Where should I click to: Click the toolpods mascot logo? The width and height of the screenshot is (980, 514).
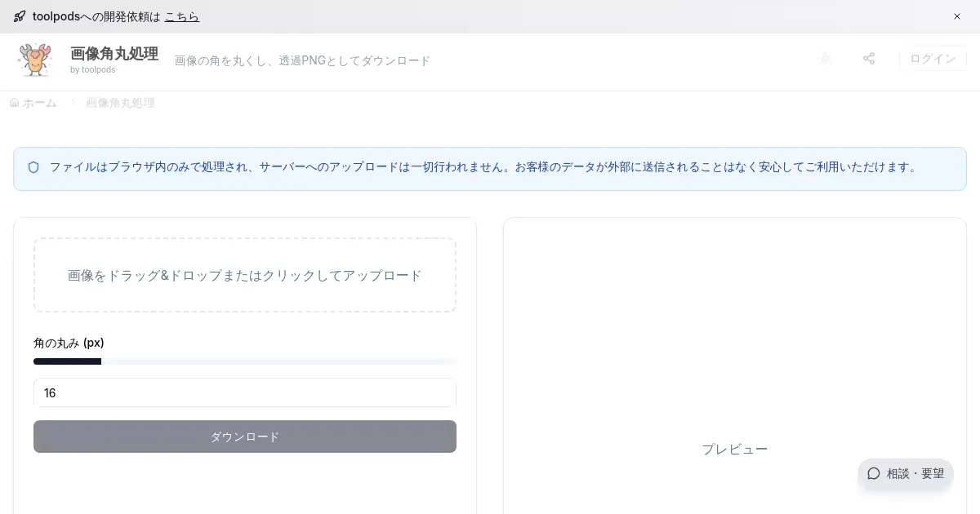[x=35, y=60]
